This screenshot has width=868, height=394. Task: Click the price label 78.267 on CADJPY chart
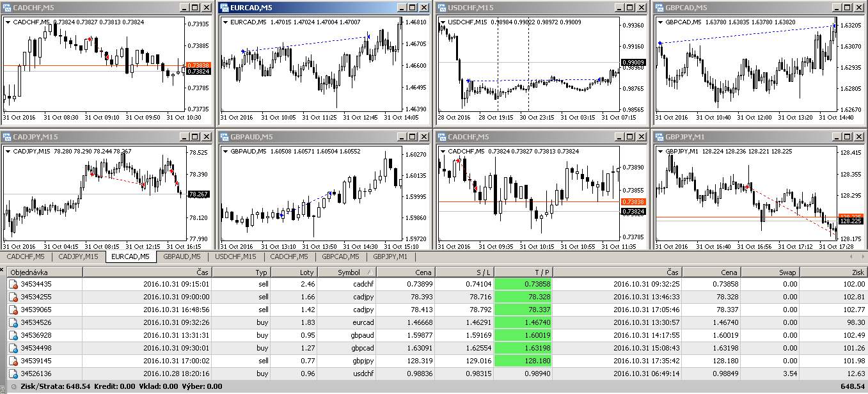[x=199, y=194]
